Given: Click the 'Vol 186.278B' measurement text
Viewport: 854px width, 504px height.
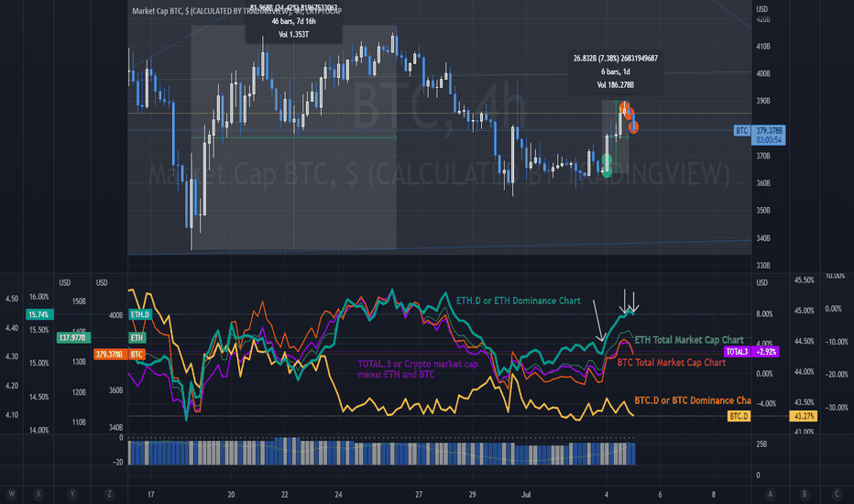Looking at the screenshot, I should (616, 85).
